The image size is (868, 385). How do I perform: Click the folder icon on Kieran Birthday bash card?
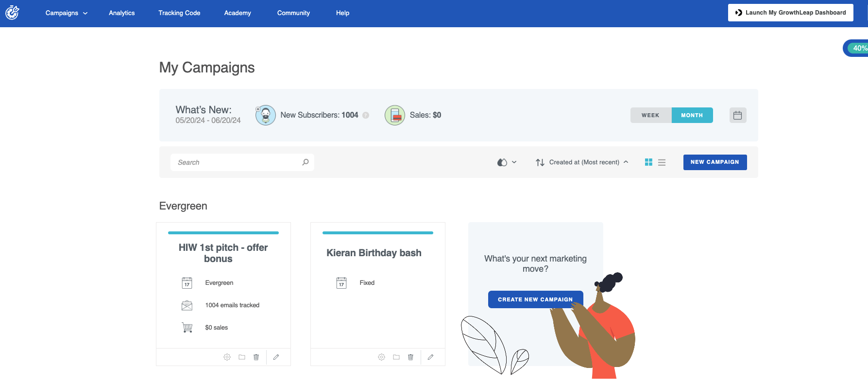(x=396, y=357)
